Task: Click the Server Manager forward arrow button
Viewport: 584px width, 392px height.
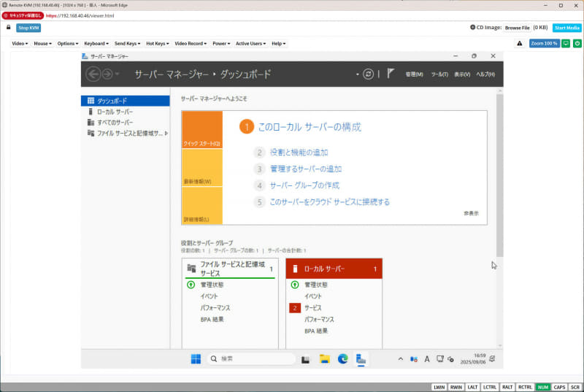Action: 107,74
